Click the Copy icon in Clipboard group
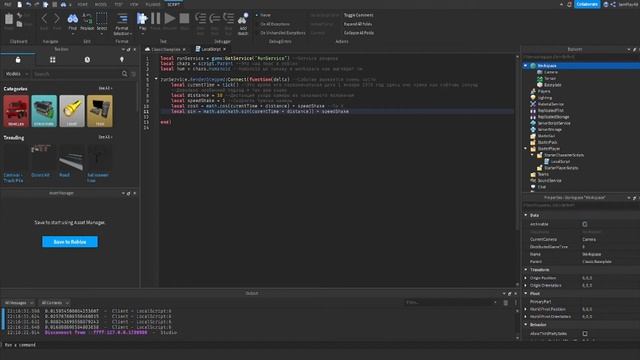640x360 pixels. pyautogui.click(x=19, y=24)
